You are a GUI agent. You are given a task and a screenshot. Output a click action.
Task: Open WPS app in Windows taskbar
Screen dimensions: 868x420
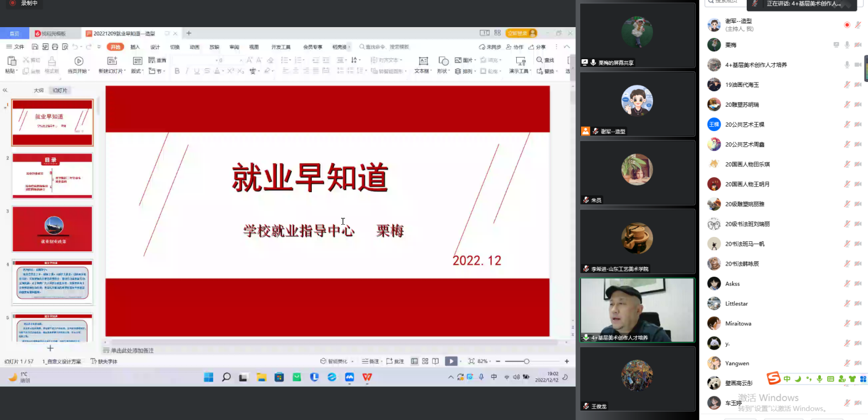367,377
